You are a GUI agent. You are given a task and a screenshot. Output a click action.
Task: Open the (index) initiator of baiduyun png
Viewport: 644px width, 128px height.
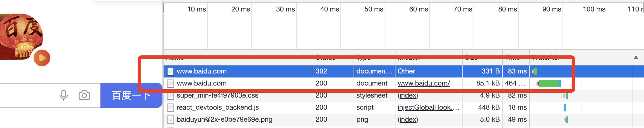[x=408, y=119]
